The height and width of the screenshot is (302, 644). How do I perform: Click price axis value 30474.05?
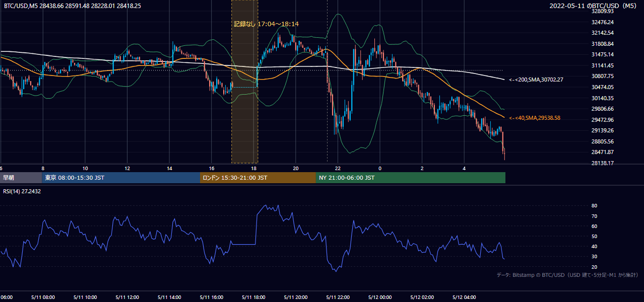[x=602, y=87]
